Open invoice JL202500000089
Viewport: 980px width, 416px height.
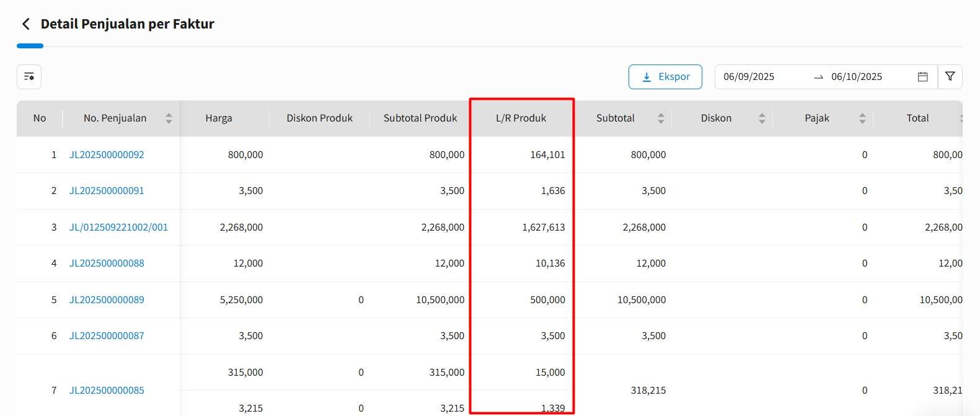coord(107,300)
